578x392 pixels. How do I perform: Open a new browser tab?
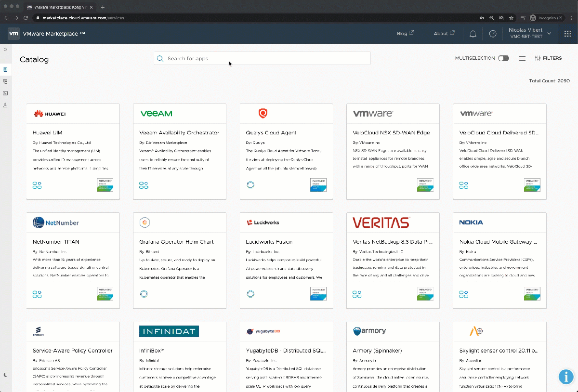click(103, 7)
